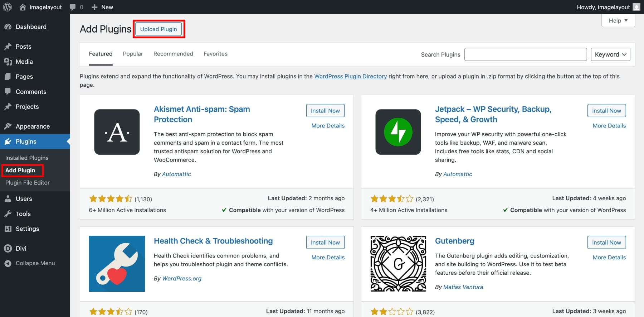
Task: Click the Projects pin icon
Action: pos(8,107)
